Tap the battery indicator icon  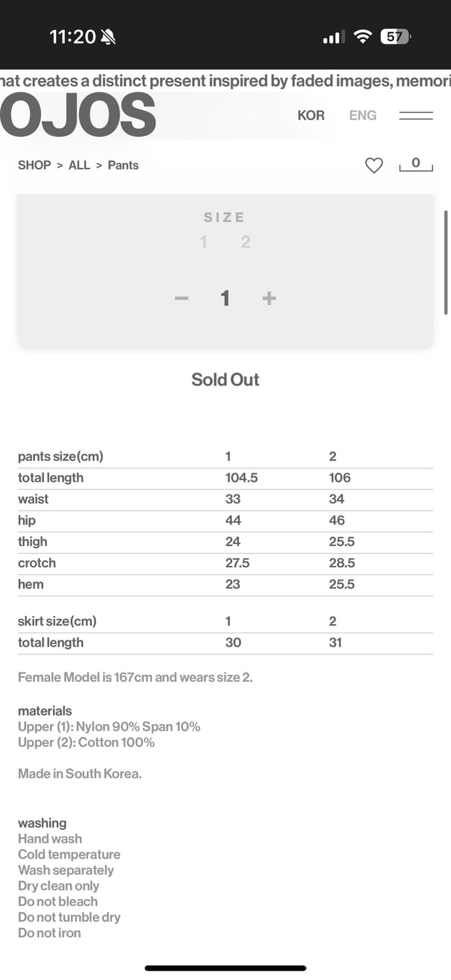(x=395, y=37)
